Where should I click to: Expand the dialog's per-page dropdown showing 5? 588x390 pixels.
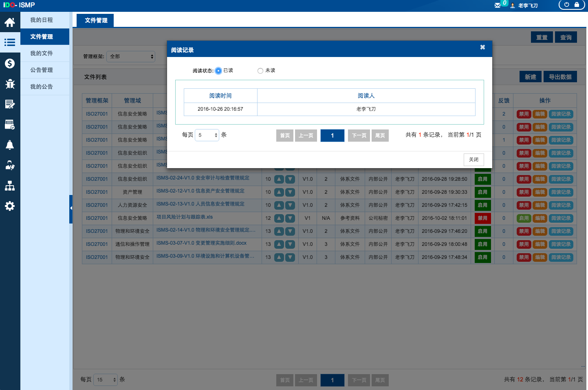207,135
